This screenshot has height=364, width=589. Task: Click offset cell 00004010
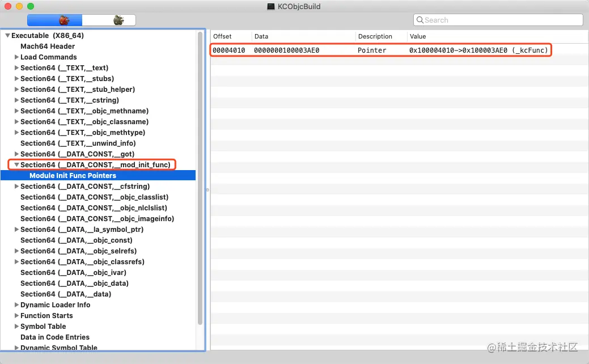coord(229,50)
